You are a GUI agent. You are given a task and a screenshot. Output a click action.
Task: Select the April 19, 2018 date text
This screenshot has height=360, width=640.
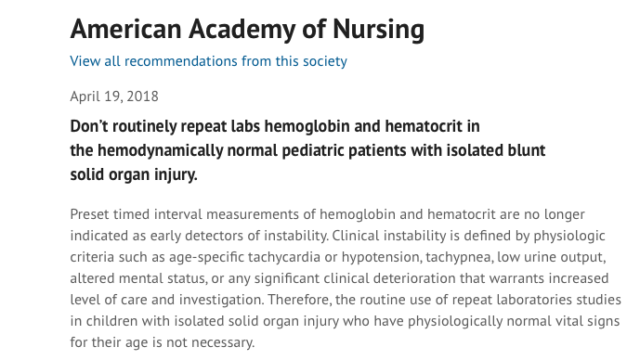(114, 96)
